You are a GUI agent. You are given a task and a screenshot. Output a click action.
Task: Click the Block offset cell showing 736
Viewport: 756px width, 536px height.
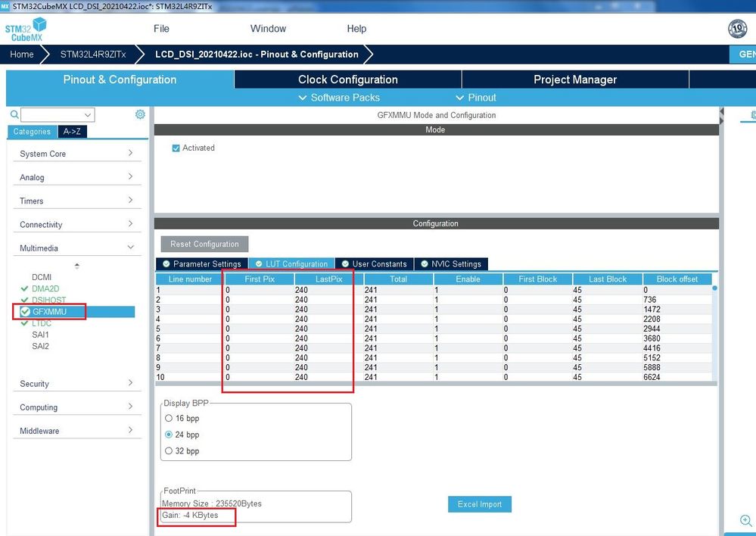[x=677, y=300]
